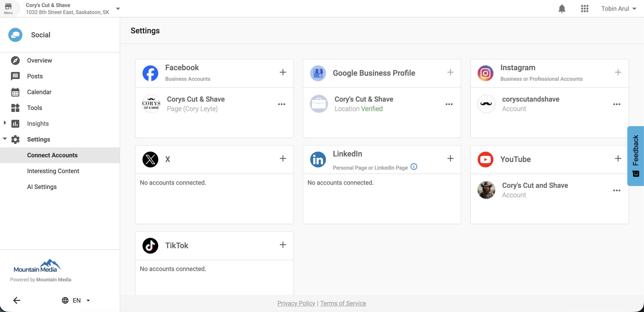Screen dimensions: 644x312
Task: Open the Social app home icon
Action: (x=15, y=35)
